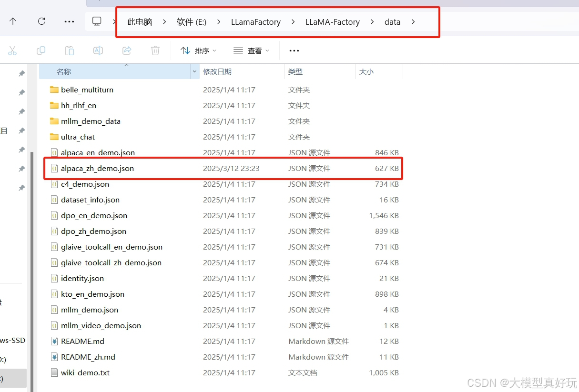The height and width of the screenshot is (392, 579).
Task: Open the 名称 column filter dropdown arrow
Action: 194,71
